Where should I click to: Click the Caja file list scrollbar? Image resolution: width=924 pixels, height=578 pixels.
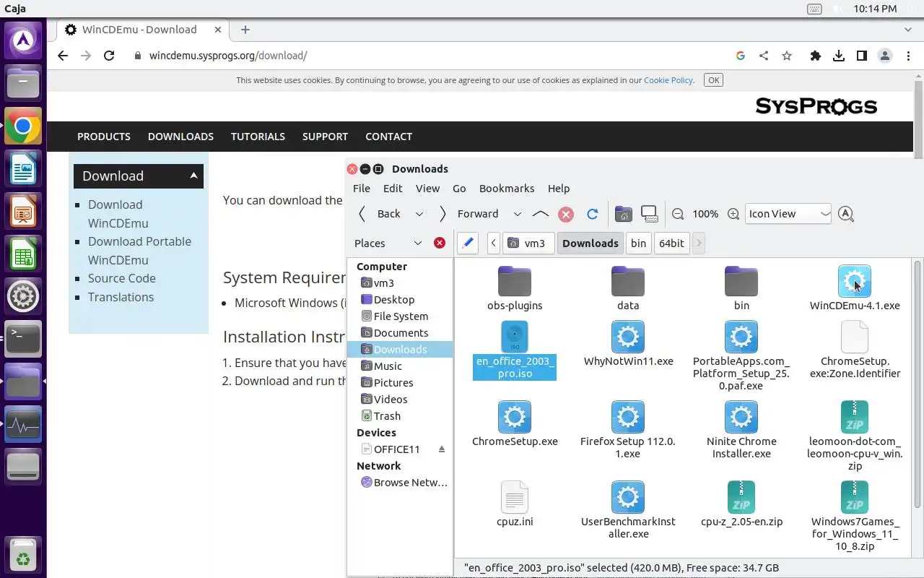click(918, 383)
